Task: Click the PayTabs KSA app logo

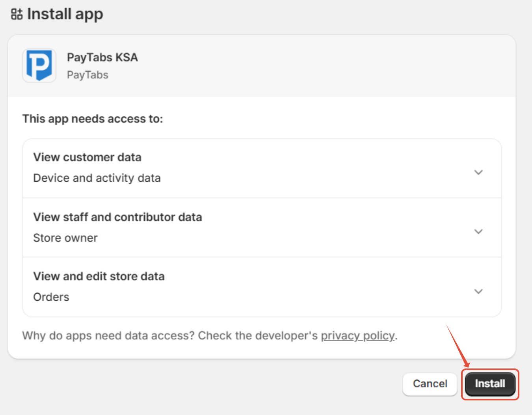Action: 39,65
